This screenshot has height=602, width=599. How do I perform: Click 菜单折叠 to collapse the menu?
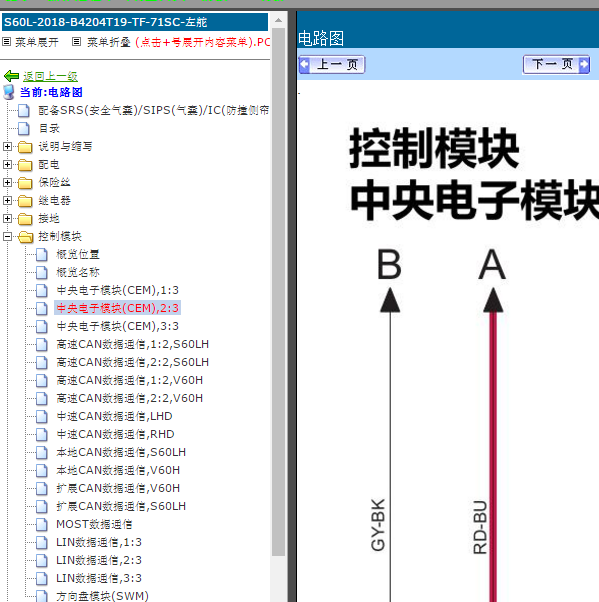click(x=109, y=42)
